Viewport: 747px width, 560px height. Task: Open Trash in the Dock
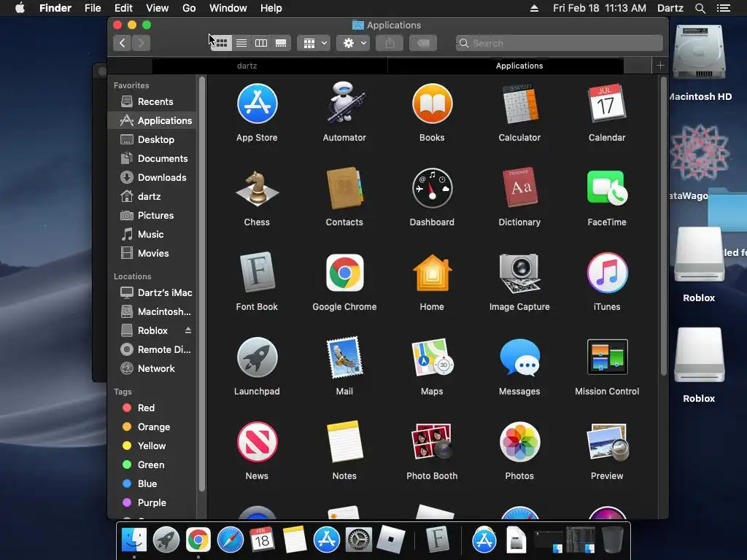613,540
